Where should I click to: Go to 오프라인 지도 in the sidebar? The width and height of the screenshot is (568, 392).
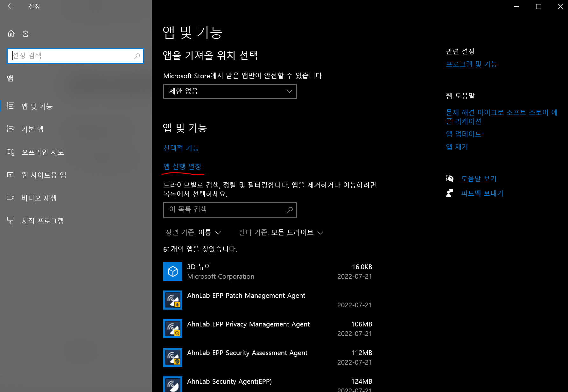click(x=43, y=152)
